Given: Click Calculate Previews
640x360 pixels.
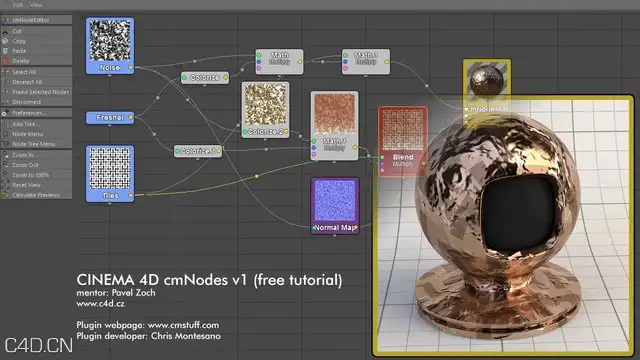Looking at the screenshot, I should pyautogui.click(x=36, y=195).
